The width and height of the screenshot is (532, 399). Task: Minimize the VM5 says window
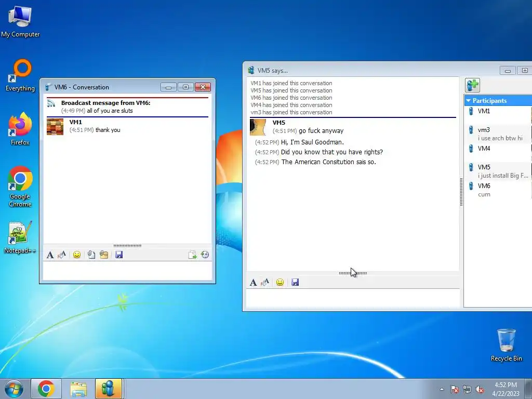(508, 71)
